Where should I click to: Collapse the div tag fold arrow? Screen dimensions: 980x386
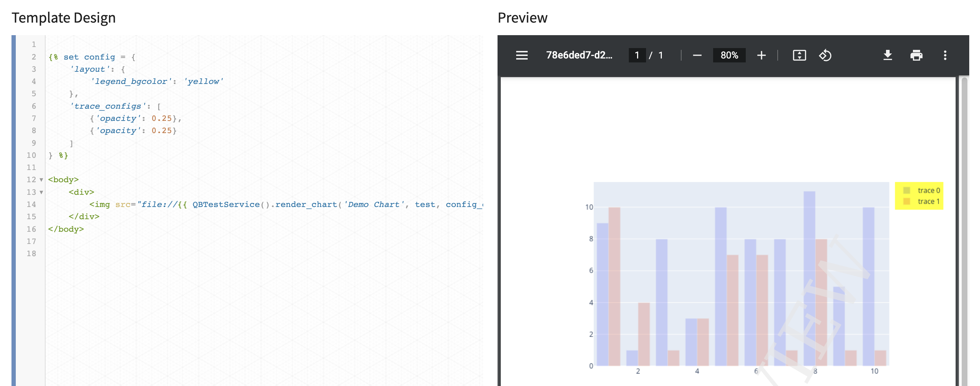click(42, 192)
